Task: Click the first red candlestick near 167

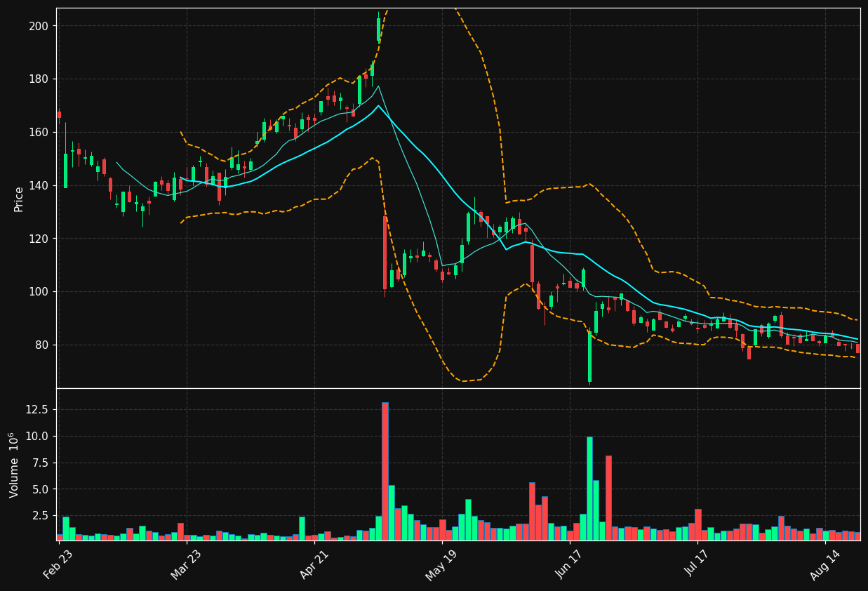Action: point(59,114)
